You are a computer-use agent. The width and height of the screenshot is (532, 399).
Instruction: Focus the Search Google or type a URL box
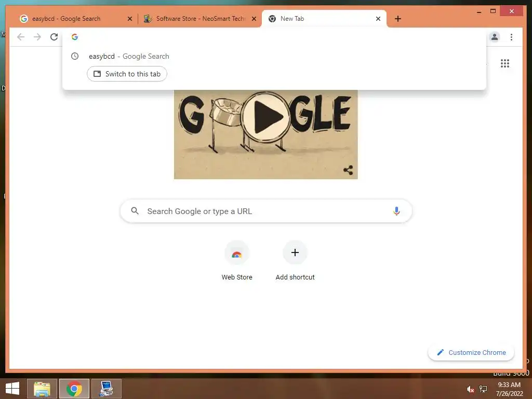pos(266,211)
